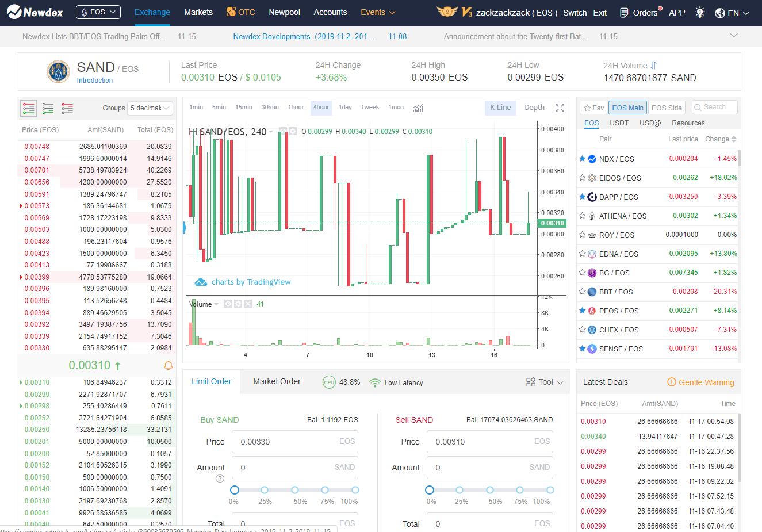This screenshot has width=762, height=532.
Task: Open chart indicators icon beside 1mon
Action: point(418,108)
